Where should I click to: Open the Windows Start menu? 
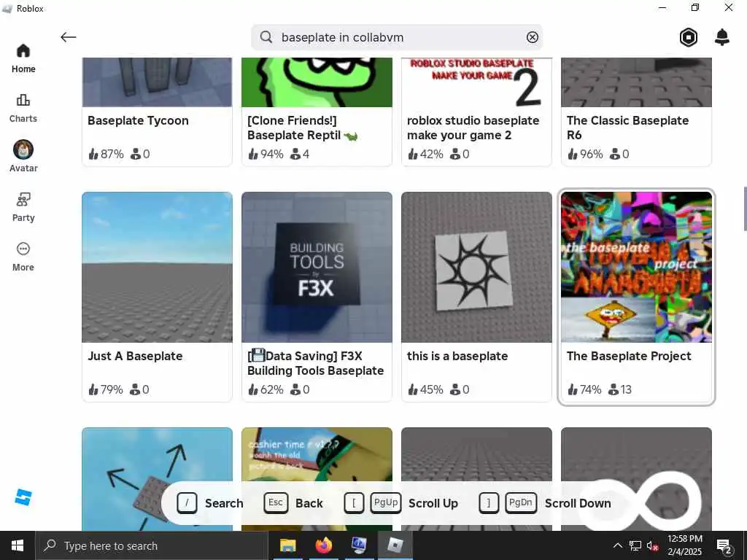pyautogui.click(x=18, y=545)
